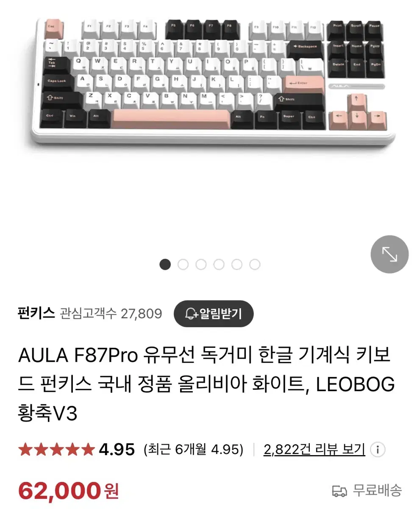Tap the free shipping truck icon

tap(339, 491)
